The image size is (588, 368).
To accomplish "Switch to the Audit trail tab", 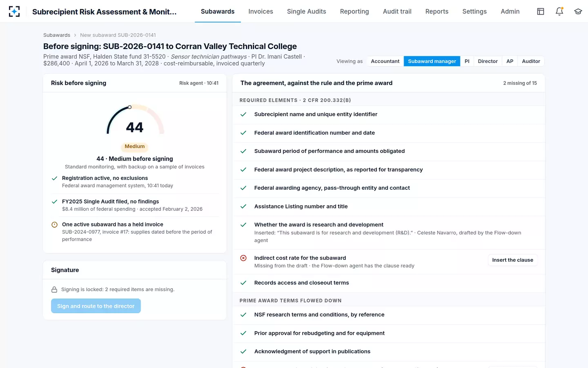I will point(397,11).
